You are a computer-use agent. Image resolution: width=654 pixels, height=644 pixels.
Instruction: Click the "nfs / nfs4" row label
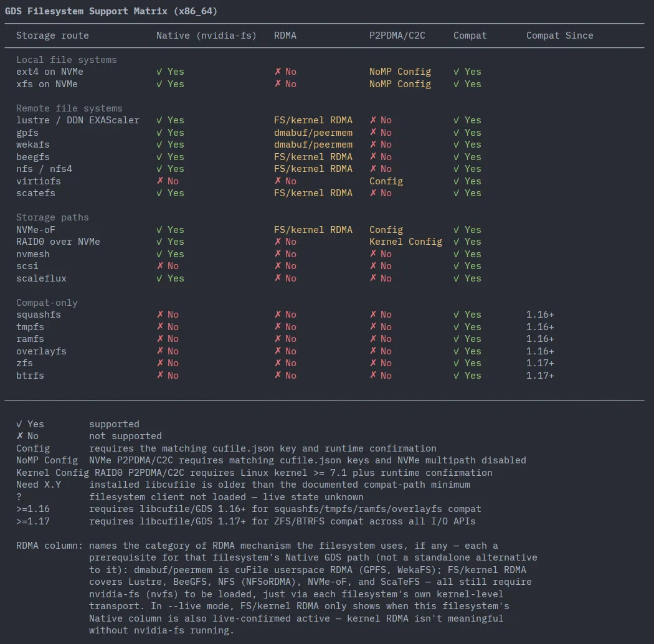[x=44, y=169]
